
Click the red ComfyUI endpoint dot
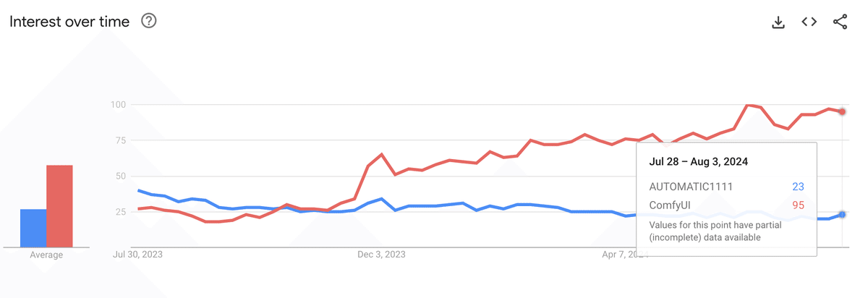[x=843, y=111]
